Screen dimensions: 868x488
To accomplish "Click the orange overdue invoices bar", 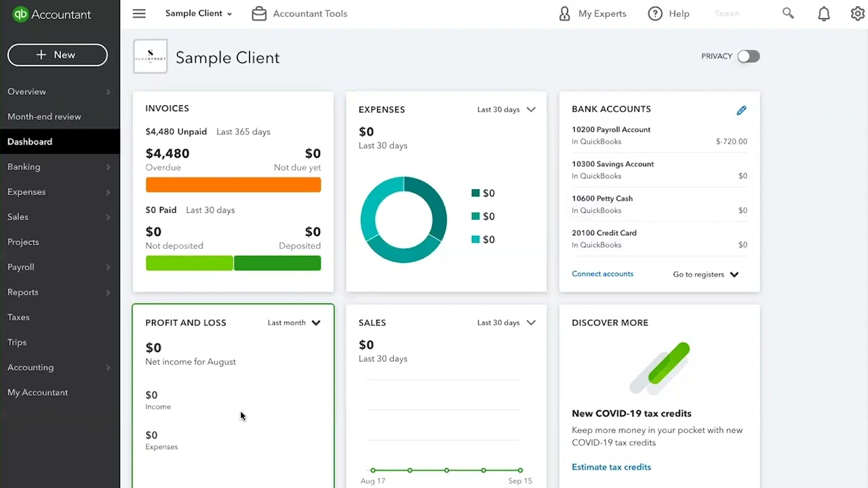I will [233, 185].
